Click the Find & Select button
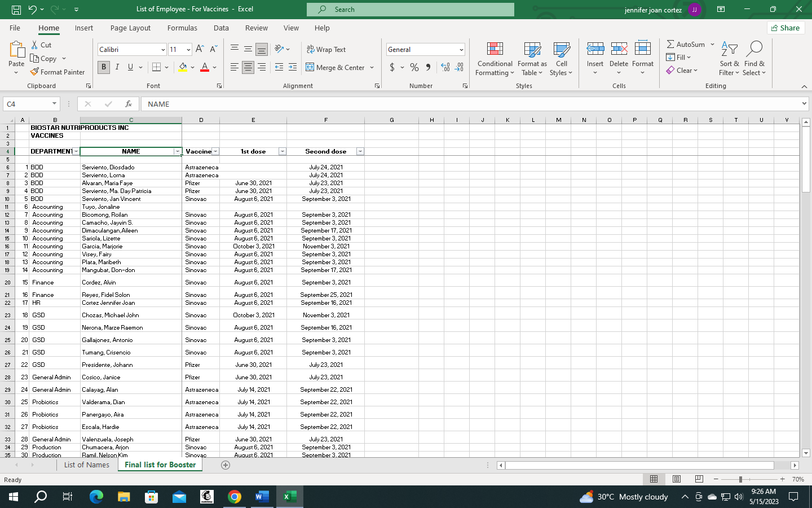812x508 pixels. (x=754, y=59)
